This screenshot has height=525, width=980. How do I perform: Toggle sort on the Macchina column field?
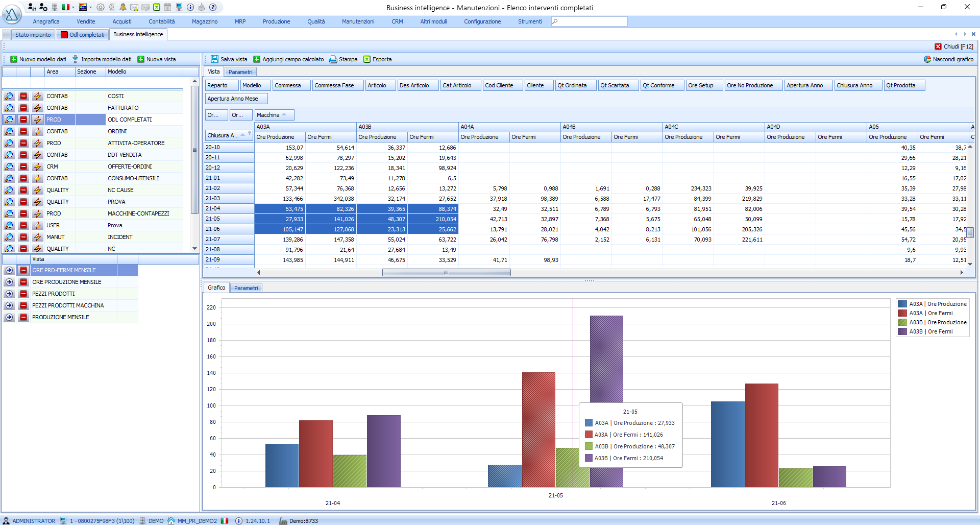tap(275, 115)
